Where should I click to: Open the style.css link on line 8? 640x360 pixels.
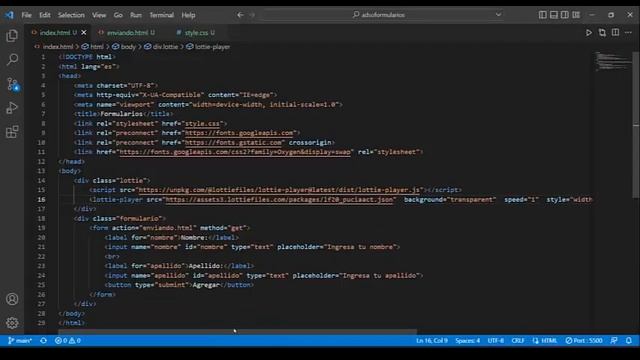click(202, 123)
